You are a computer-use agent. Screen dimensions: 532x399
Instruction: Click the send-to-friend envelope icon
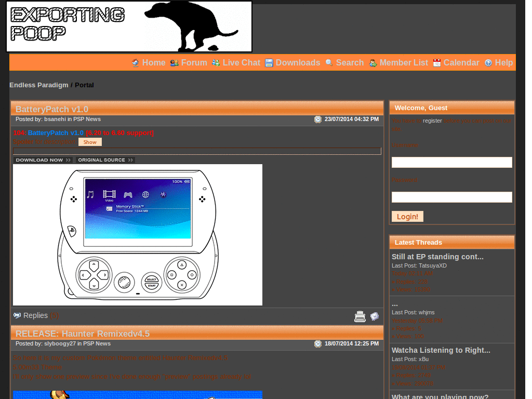375,316
